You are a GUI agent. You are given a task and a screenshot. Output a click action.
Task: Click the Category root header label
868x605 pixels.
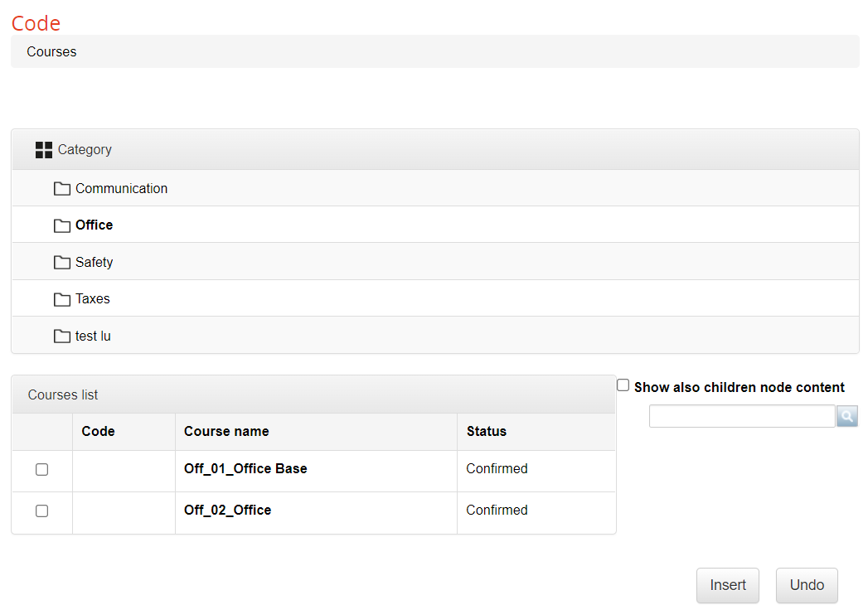(x=85, y=150)
